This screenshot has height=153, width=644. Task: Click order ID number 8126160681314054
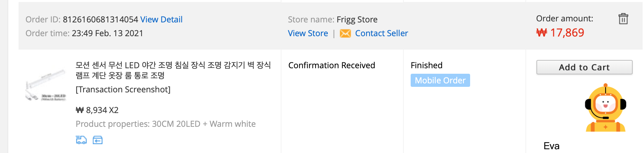coord(100,20)
